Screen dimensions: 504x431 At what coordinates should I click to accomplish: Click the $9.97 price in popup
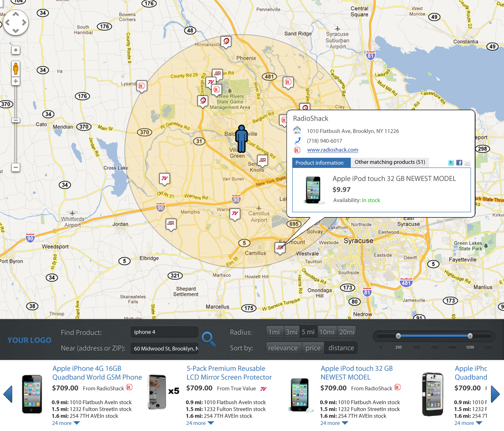(341, 189)
